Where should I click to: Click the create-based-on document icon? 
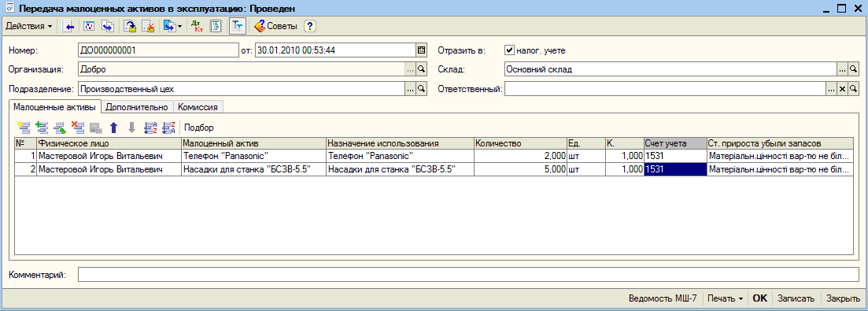pyautogui.click(x=169, y=26)
